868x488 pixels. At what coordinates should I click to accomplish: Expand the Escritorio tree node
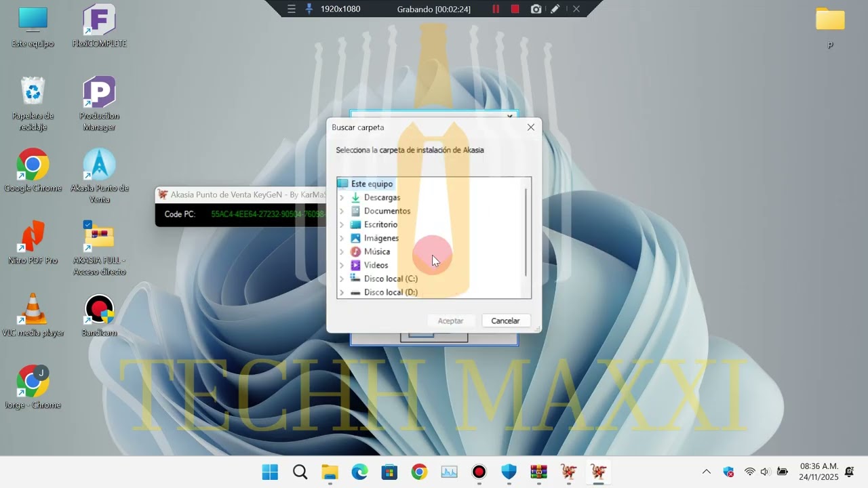(342, 225)
